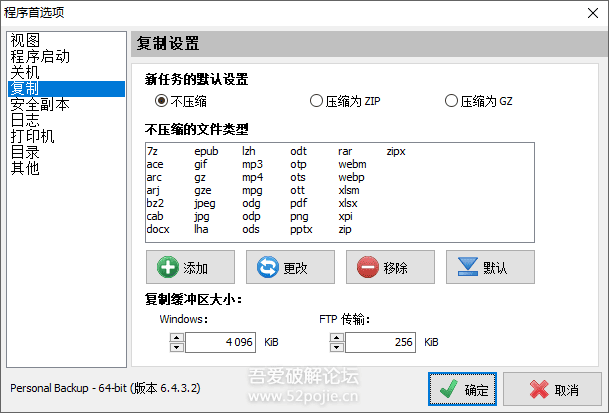Decrease the Windows buffer size stepper
The image size is (609, 413).
coord(176,347)
